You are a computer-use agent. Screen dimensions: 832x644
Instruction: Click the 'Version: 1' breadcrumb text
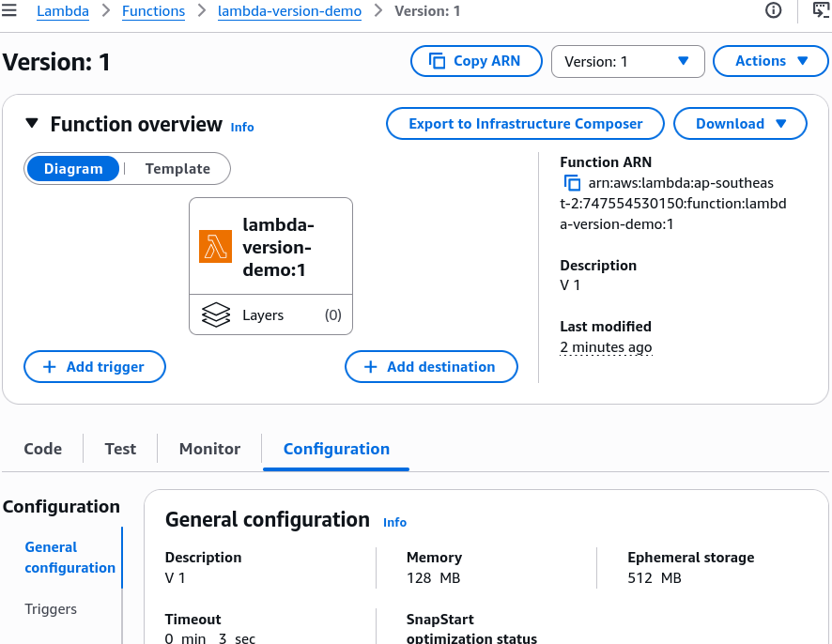[x=427, y=10]
